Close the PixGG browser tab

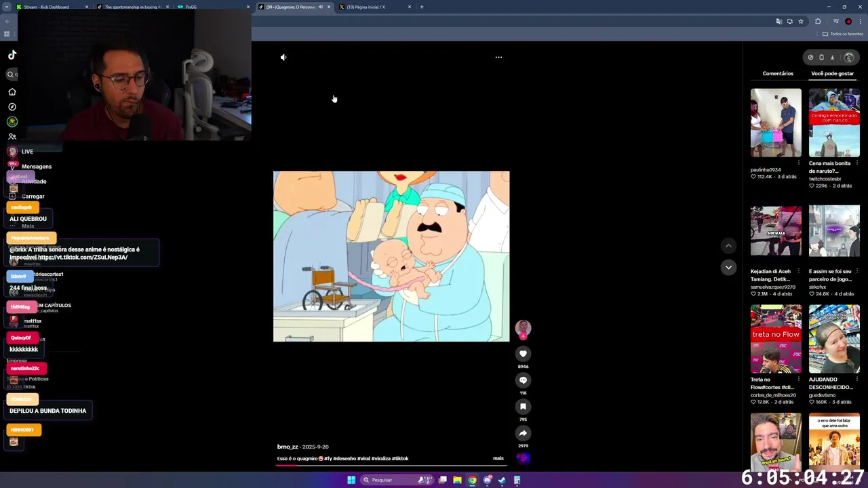248,7
